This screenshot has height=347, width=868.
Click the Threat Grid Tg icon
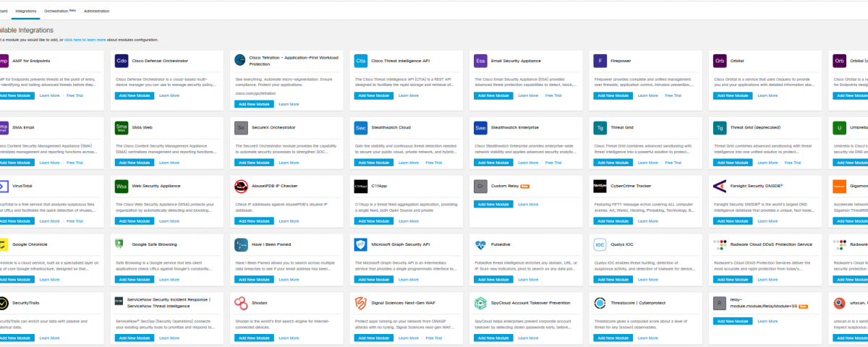[x=600, y=127]
